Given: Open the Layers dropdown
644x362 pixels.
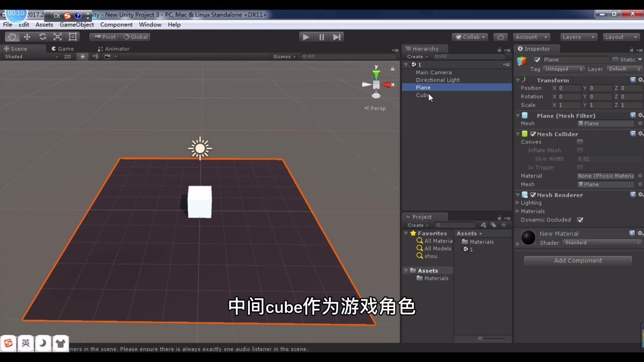Looking at the screenshot, I should click(578, 37).
